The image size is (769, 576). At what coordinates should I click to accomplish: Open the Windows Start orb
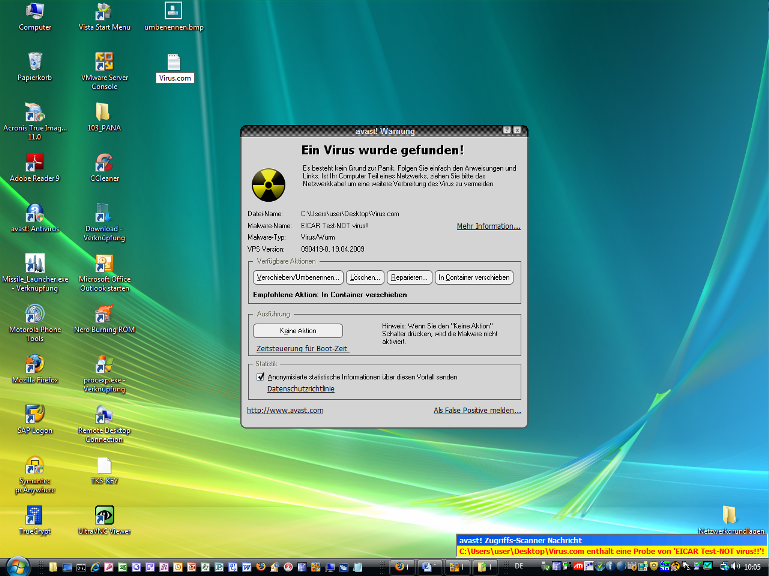(x=18, y=566)
